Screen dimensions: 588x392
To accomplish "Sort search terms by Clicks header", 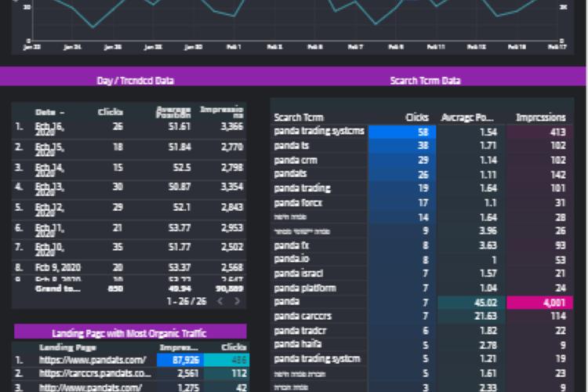I will pyautogui.click(x=417, y=118).
